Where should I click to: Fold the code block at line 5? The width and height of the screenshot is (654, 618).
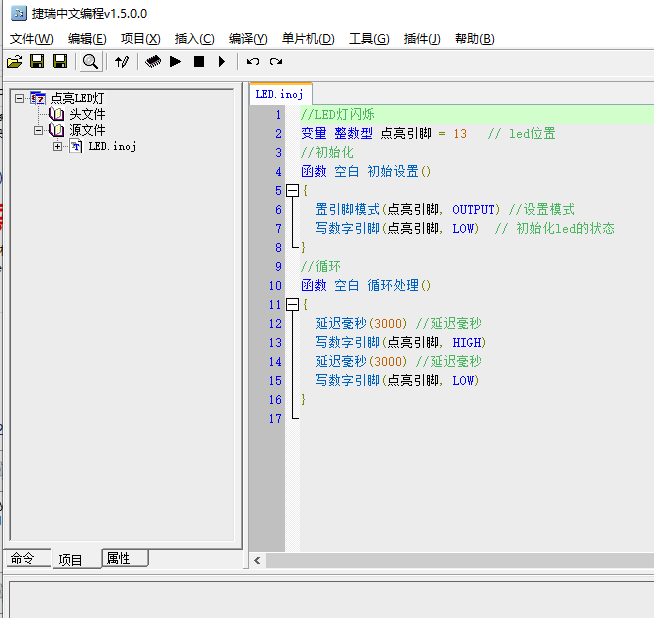coord(292,190)
